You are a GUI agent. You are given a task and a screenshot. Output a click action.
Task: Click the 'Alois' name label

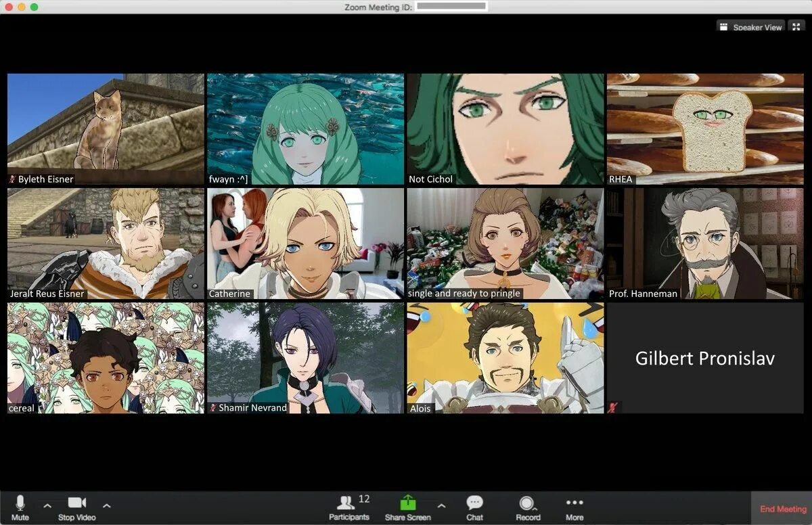[x=420, y=408]
